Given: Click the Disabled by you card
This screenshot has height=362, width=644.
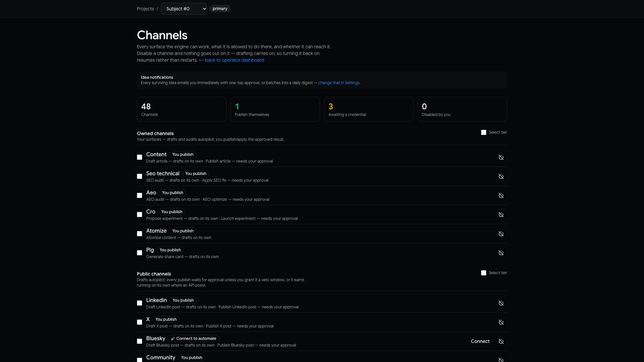Looking at the screenshot, I should click(462, 109).
